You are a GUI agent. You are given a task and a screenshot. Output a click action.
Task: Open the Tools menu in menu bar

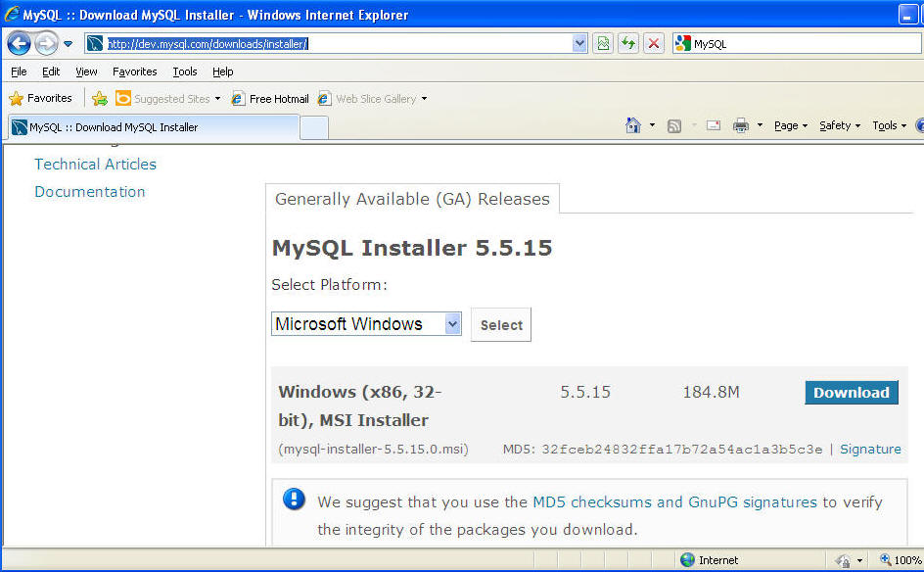tap(184, 71)
